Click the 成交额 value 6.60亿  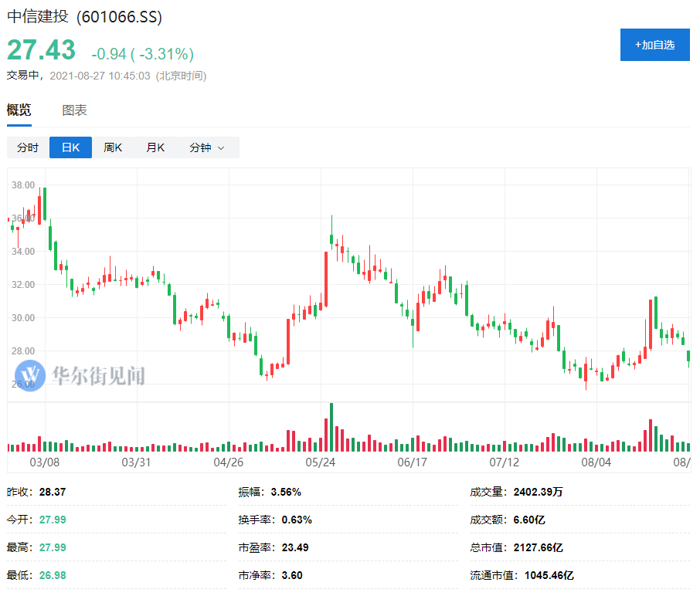529,520
